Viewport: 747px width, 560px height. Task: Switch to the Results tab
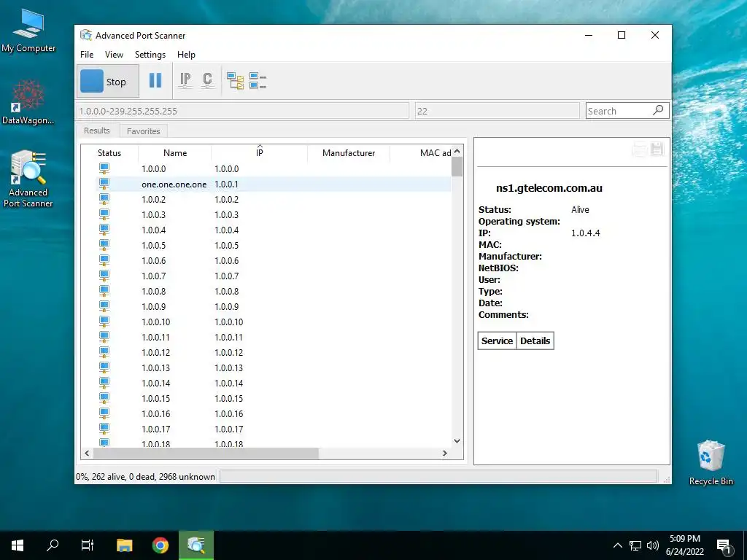pos(97,131)
